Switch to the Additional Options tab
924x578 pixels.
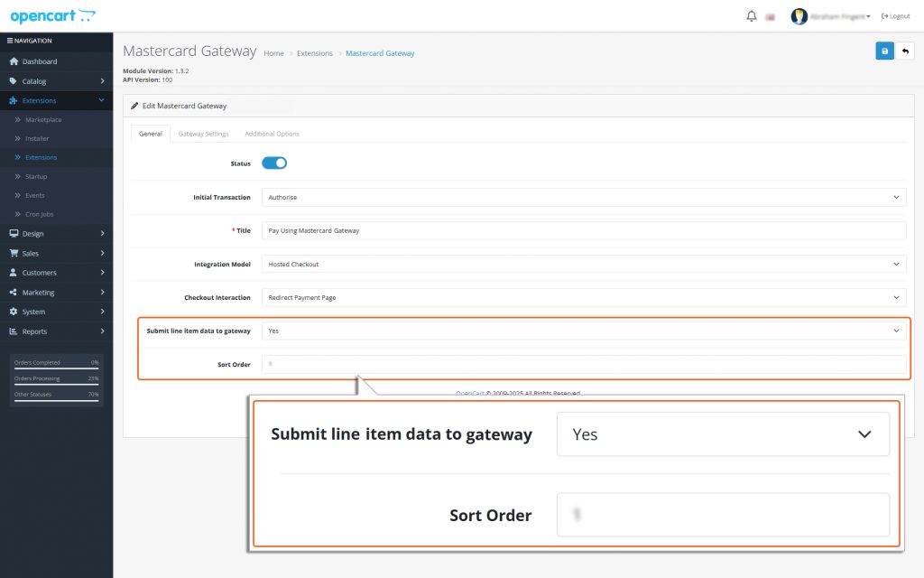[x=272, y=134]
